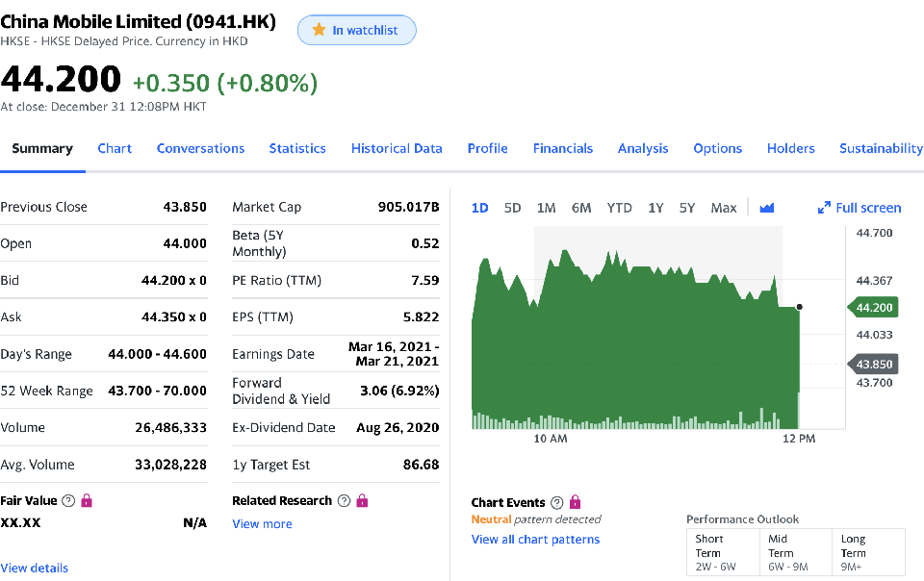This screenshot has height=581, width=924.
Task: Select the Max chart range
Action: (x=724, y=208)
